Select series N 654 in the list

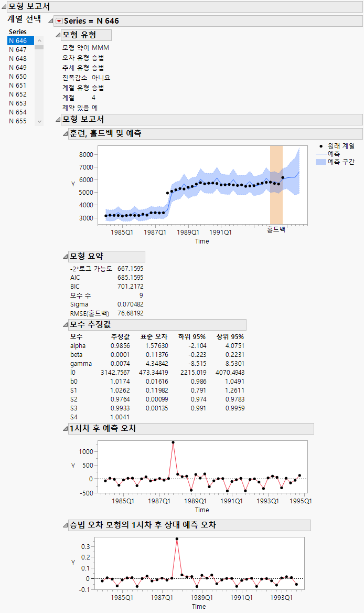click(20, 112)
